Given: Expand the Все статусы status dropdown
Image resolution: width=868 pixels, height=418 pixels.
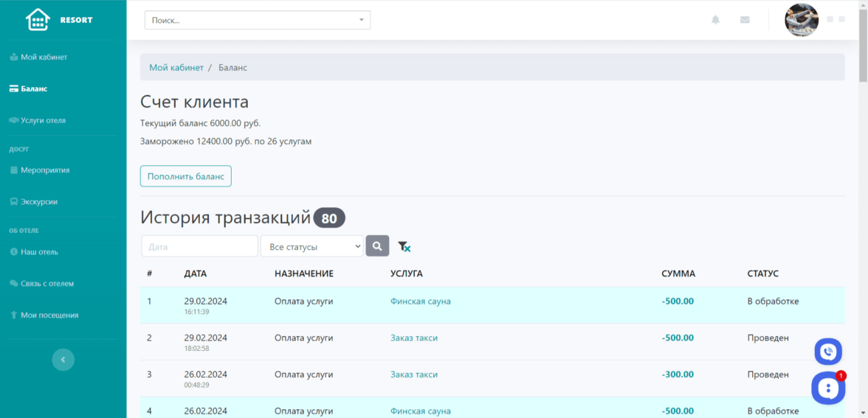Looking at the screenshot, I should [311, 246].
